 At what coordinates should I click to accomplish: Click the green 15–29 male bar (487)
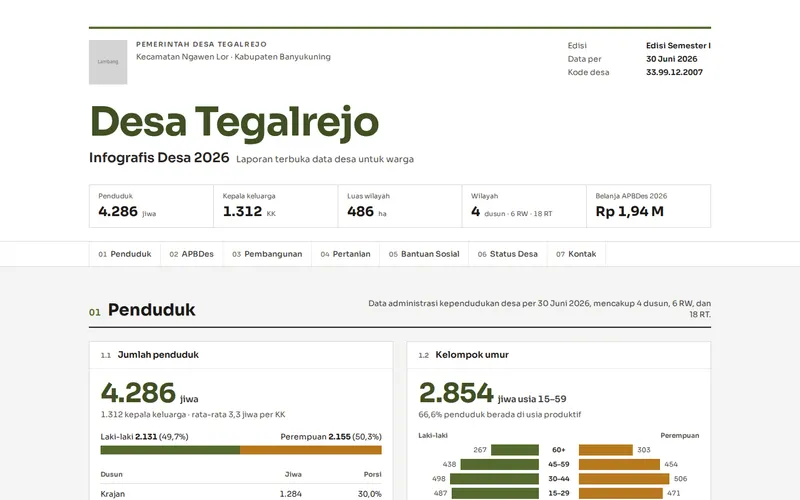coord(495,493)
